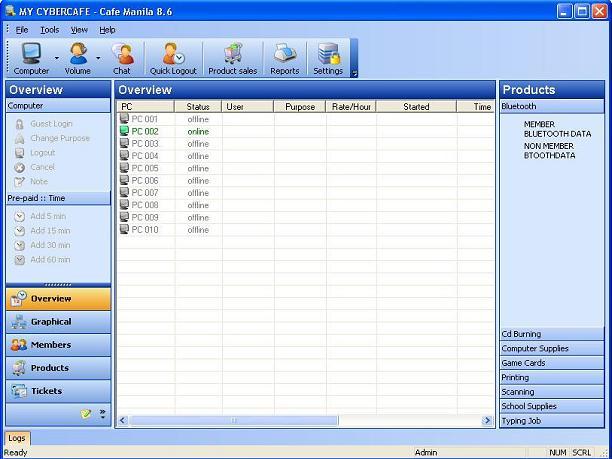
Task: Select the online PC 002 computer icon
Action: pos(124,131)
